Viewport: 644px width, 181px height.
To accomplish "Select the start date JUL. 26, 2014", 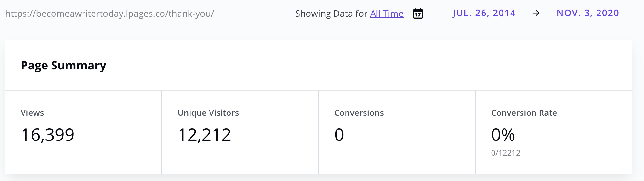I will 484,13.
